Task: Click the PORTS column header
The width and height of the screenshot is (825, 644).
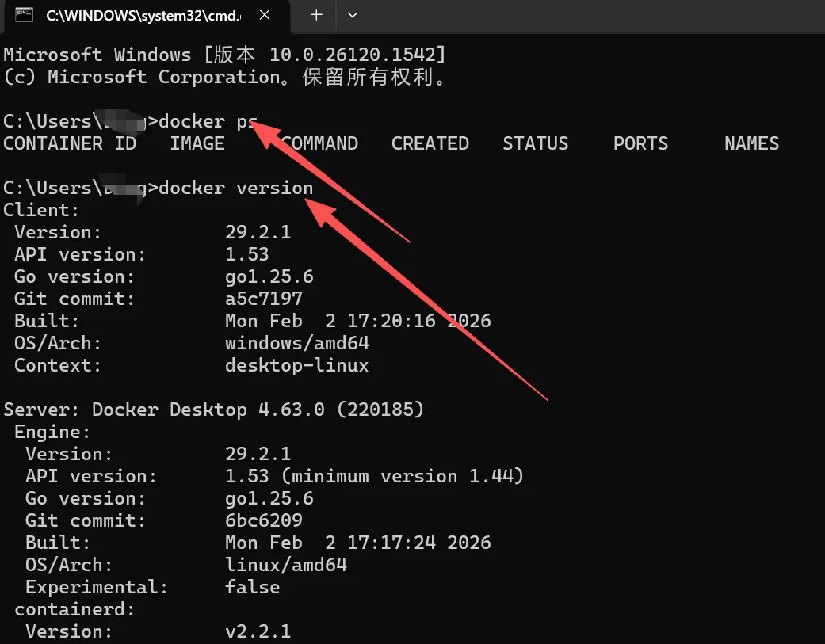Action: tap(640, 144)
